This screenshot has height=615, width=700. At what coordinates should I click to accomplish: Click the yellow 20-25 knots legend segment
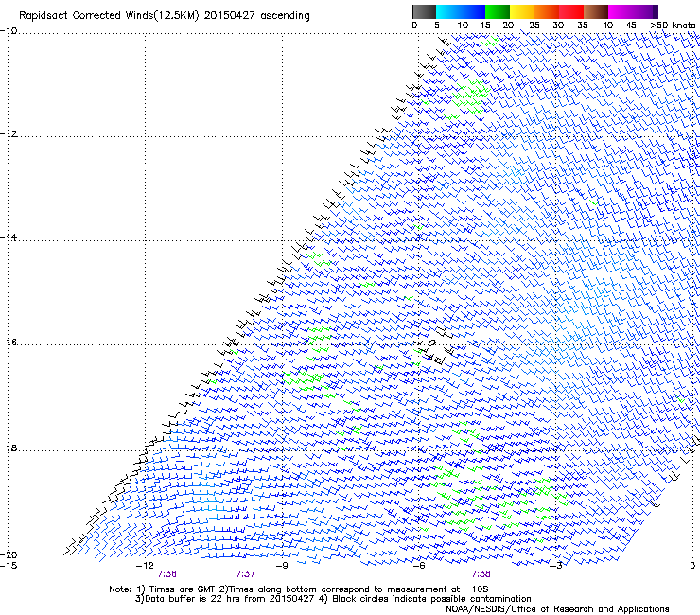(x=522, y=11)
